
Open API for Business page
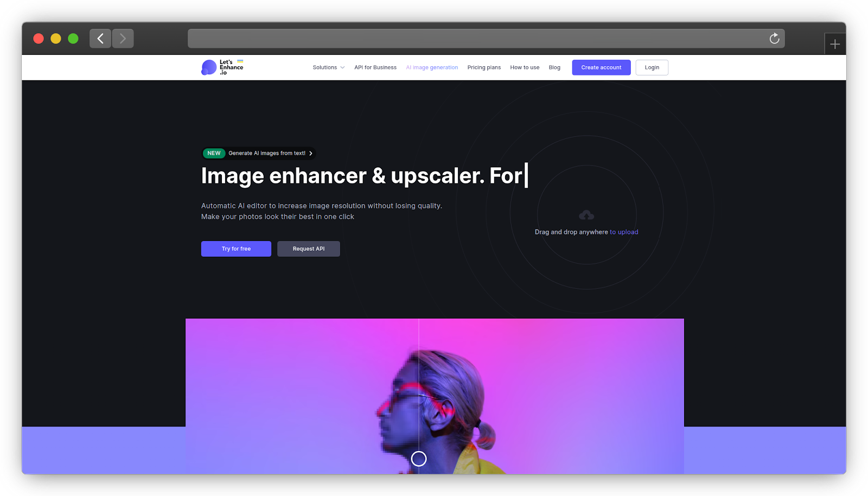375,67
